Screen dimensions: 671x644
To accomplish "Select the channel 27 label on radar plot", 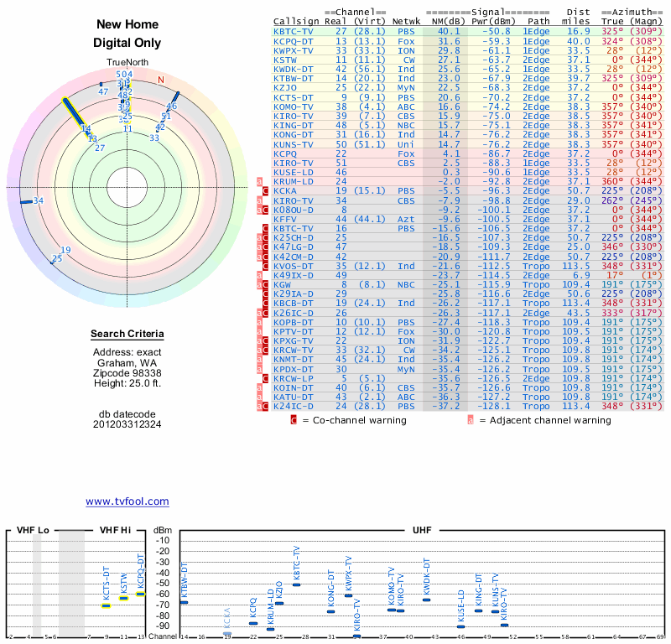I will click(100, 148).
